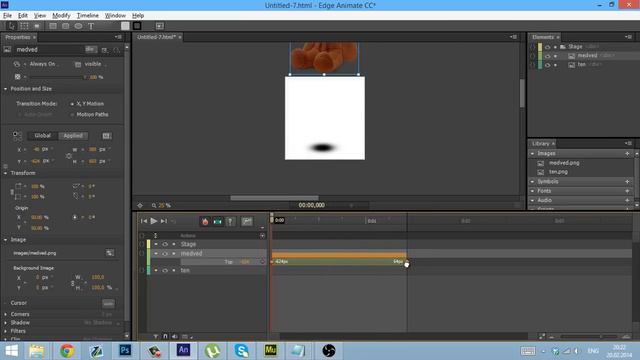640x360 pixels.
Task: Expand the Corners section
Action: tap(6, 314)
